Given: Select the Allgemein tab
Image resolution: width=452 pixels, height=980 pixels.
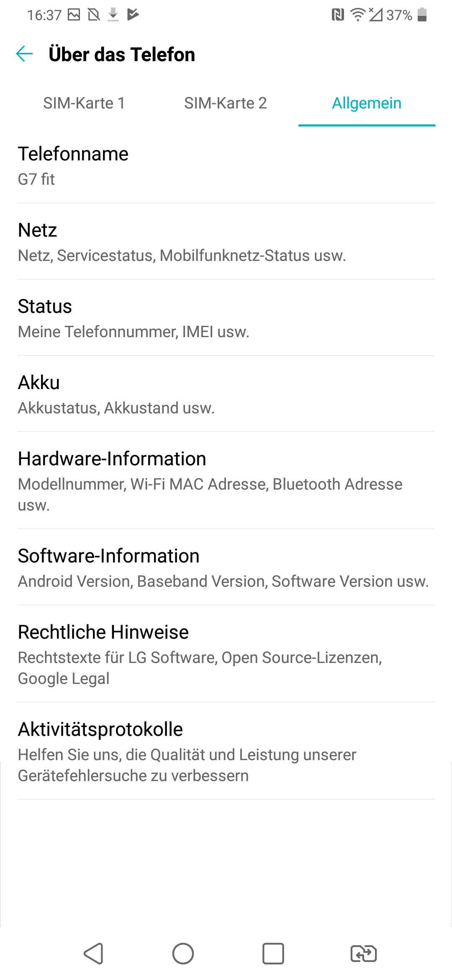Looking at the screenshot, I should [367, 103].
